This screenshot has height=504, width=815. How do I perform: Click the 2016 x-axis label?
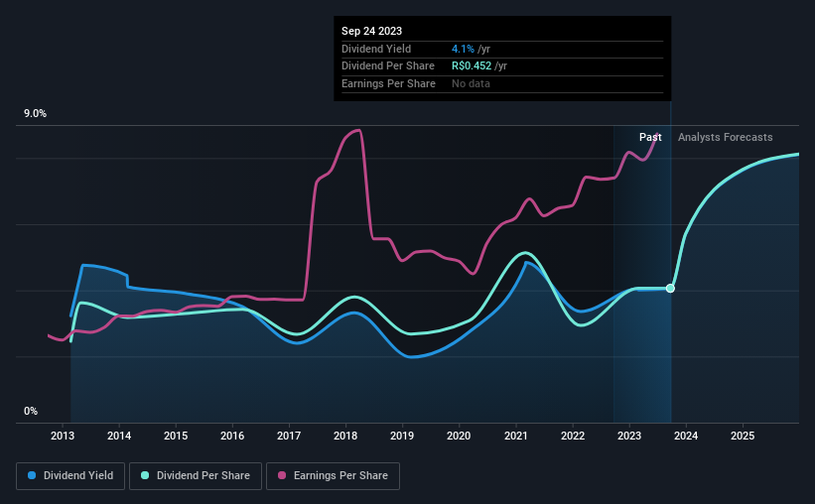tap(232, 436)
